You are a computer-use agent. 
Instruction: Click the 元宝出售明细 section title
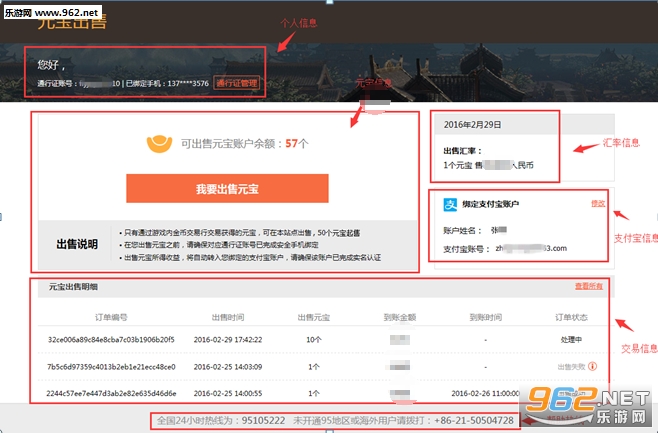[73, 287]
